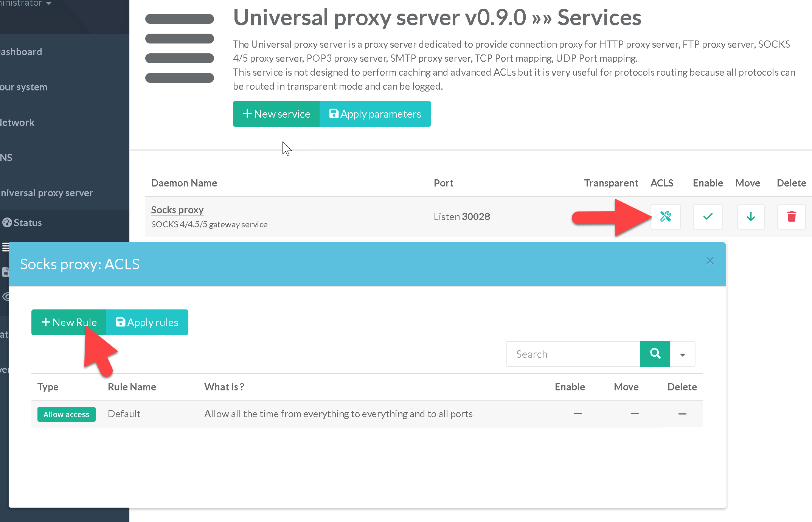Open Dashboard in the sidebar
Image resolution: width=812 pixels, height=522 pixels.
(21, 52)
